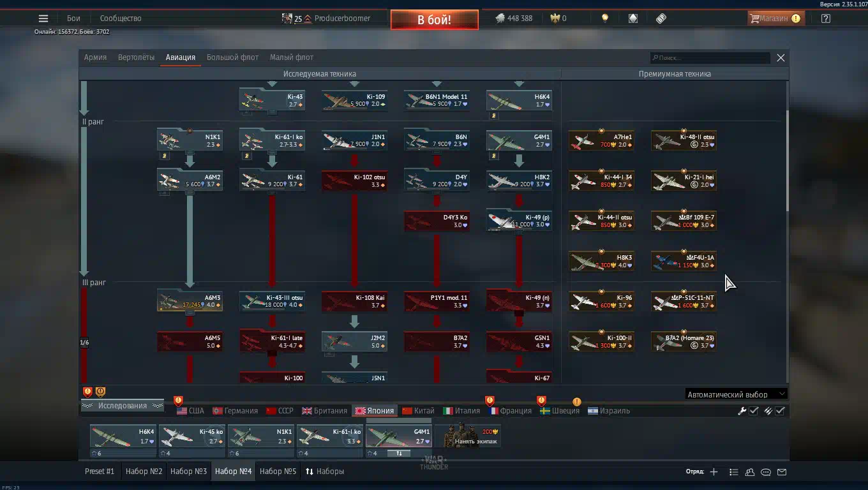Select the Швеция nation tab

pyautogui.click(x=560, y=411)
